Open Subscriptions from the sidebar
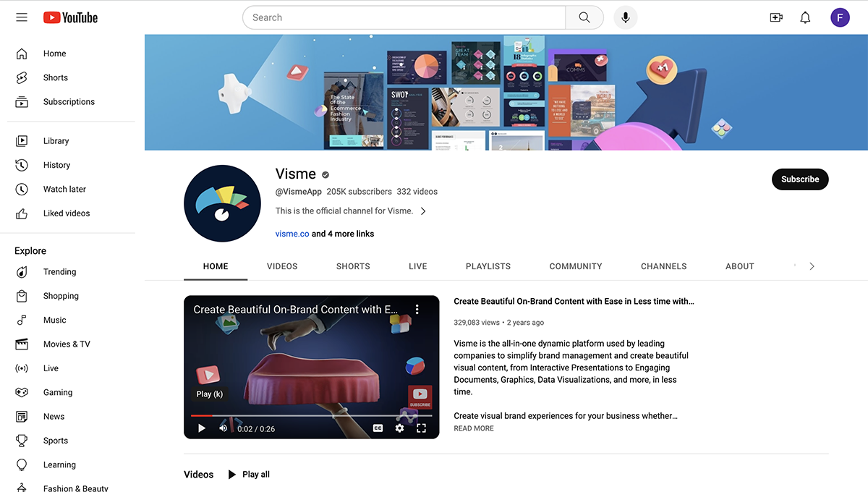The height and width of the screenshot is (492, 868). (x=69, y=101)
